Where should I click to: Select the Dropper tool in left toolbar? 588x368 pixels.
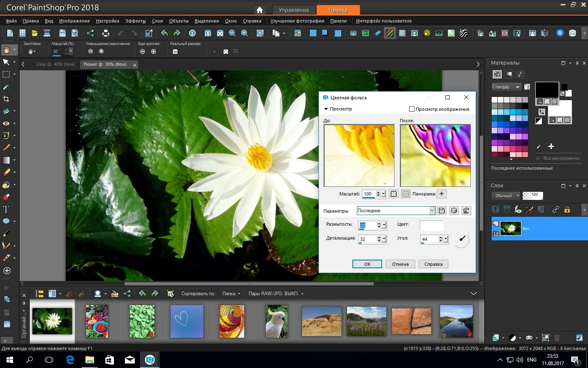click(6, 87)
